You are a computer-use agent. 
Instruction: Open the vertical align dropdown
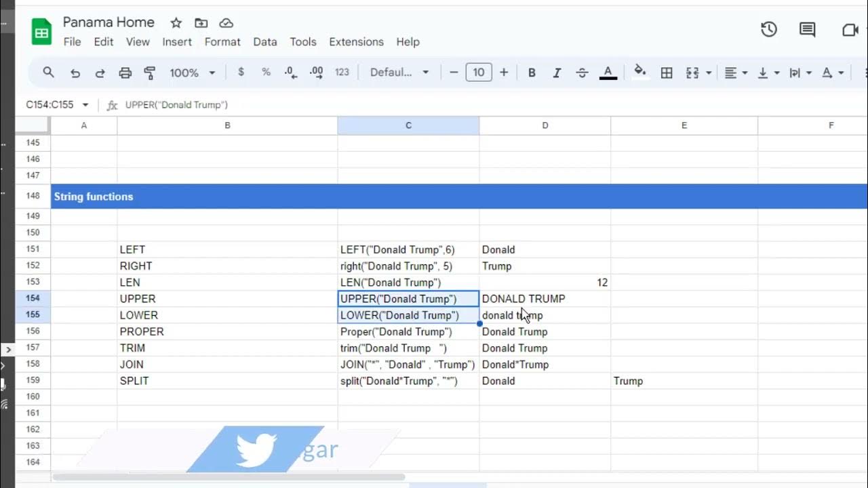(768, 73)
